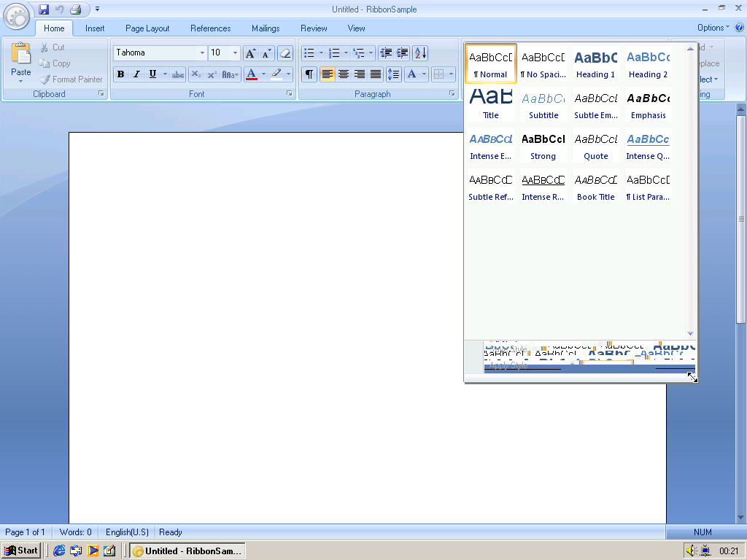
Task: Click the Save icon in quick access toolbar
Action: pos(44,9)
